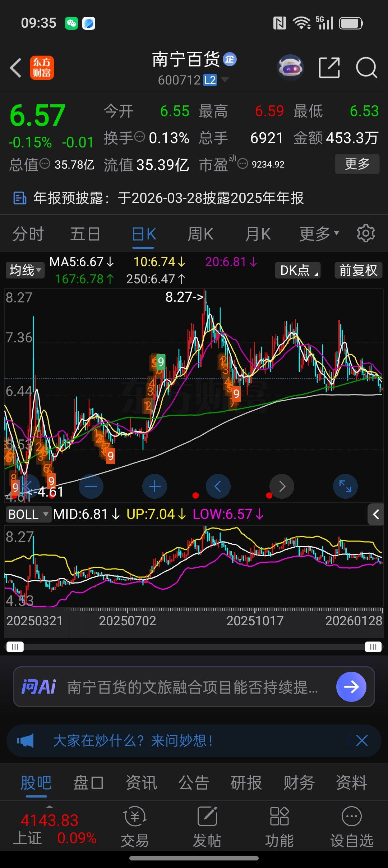Screen dimensions: 388x868
Task: Tap the 更多 quote details button
Action: click(357, 164)
